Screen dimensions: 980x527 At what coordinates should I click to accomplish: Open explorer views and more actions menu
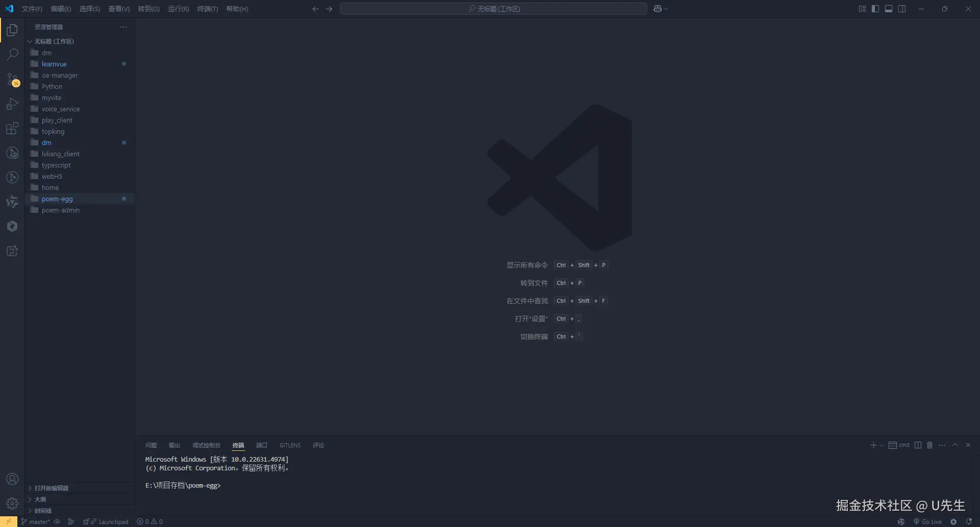tap(124, 27)
